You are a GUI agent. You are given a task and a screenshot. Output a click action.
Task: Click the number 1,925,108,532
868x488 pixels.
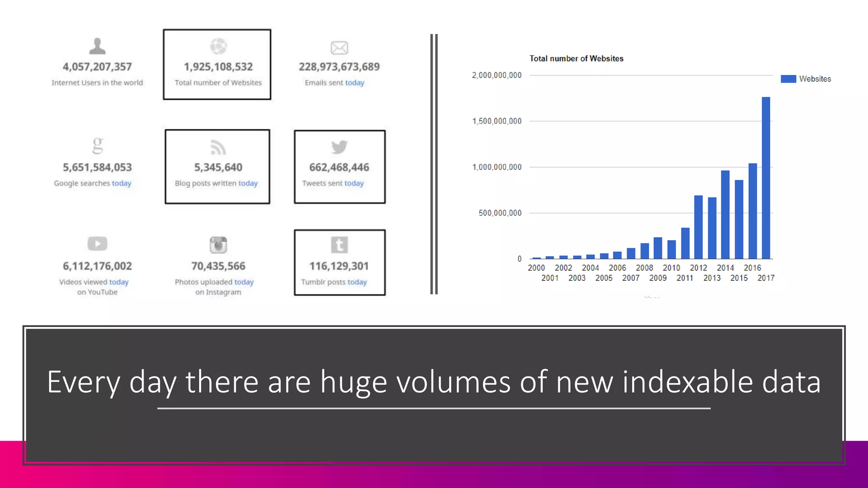[x=218, y=67]
